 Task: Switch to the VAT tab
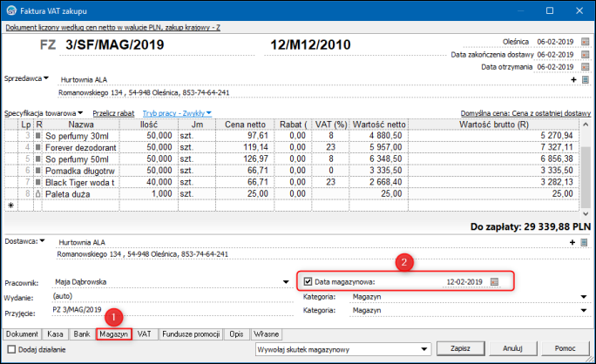pyautogui.click(x=144, y=334)
